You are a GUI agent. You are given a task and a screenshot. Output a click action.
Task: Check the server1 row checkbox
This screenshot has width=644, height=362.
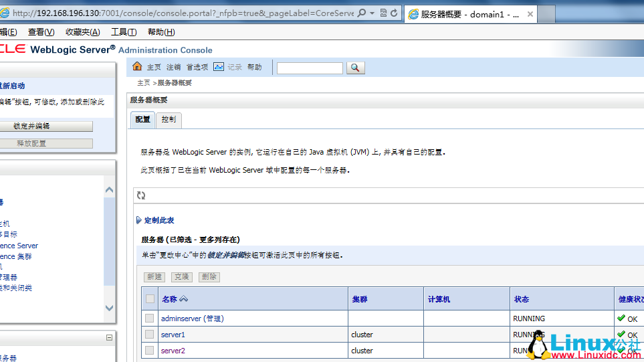pos(150,334)
